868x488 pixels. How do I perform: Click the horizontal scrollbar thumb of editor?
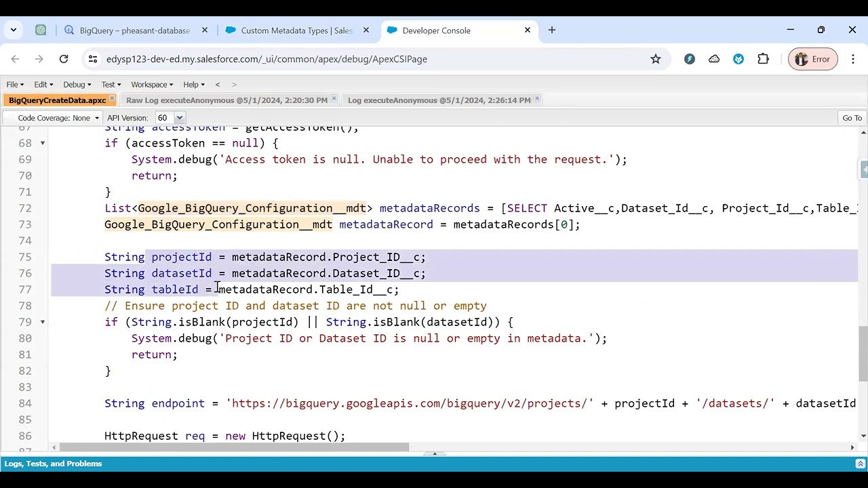click(x=234, y=447)
